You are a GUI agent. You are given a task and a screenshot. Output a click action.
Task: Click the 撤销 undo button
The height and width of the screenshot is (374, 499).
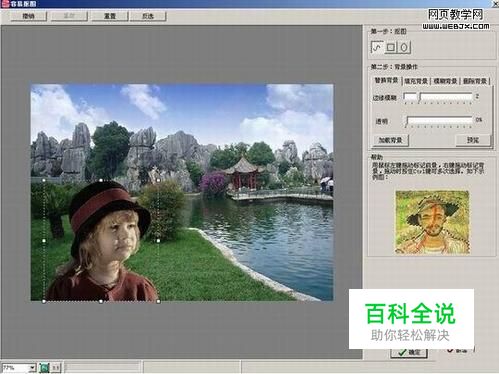29,16
